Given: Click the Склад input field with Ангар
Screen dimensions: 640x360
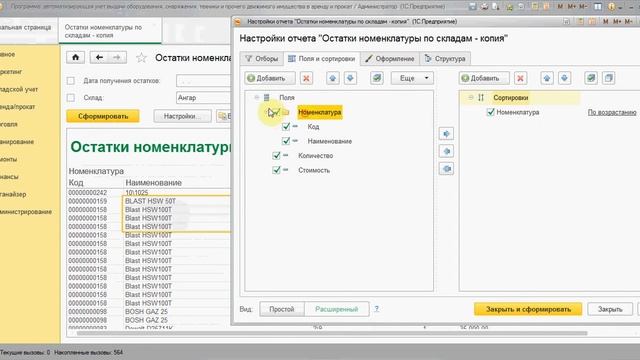Looking at the screenshot, I should [x=204, y=98].
